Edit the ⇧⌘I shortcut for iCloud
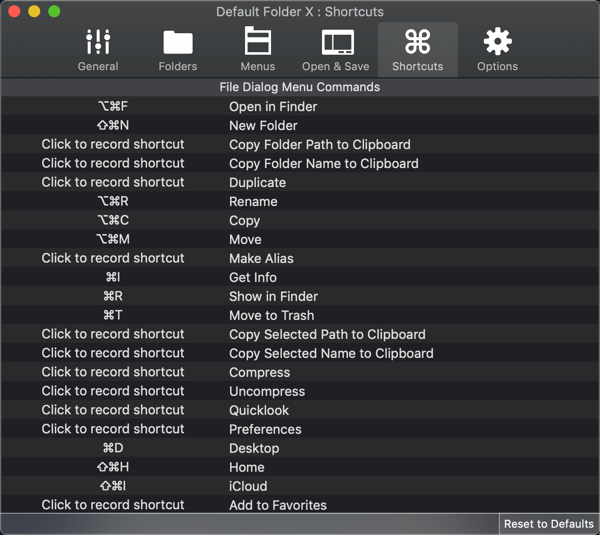Screen dimensions: 600x535 point(113,486)
